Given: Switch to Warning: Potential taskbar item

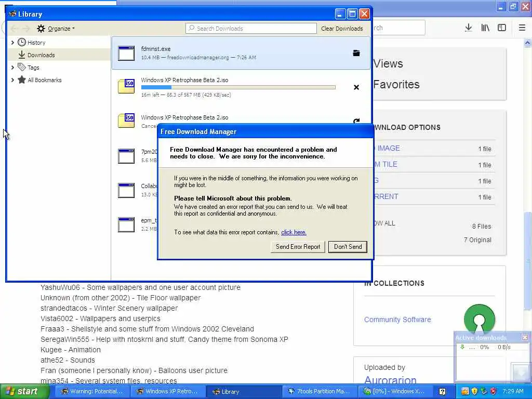Looking at the screenshot, I should click(x=91, y=392).
